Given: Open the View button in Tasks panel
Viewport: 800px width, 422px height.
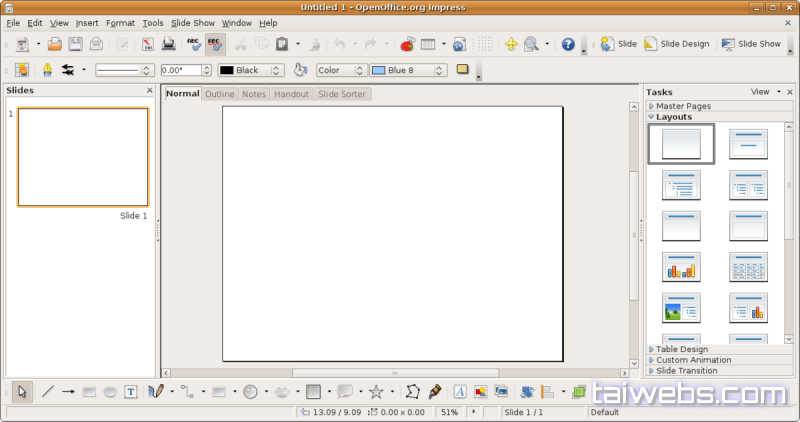Looking at the screenshot, I should [765, 91].
